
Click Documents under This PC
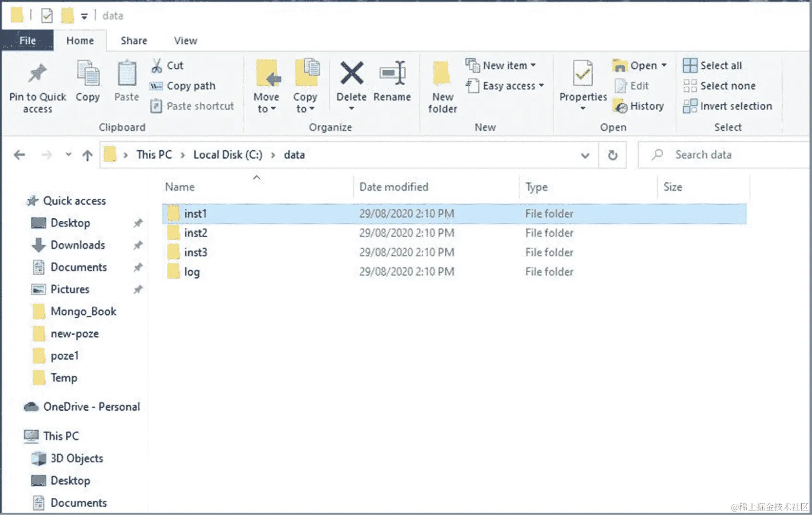pos(79,503)
